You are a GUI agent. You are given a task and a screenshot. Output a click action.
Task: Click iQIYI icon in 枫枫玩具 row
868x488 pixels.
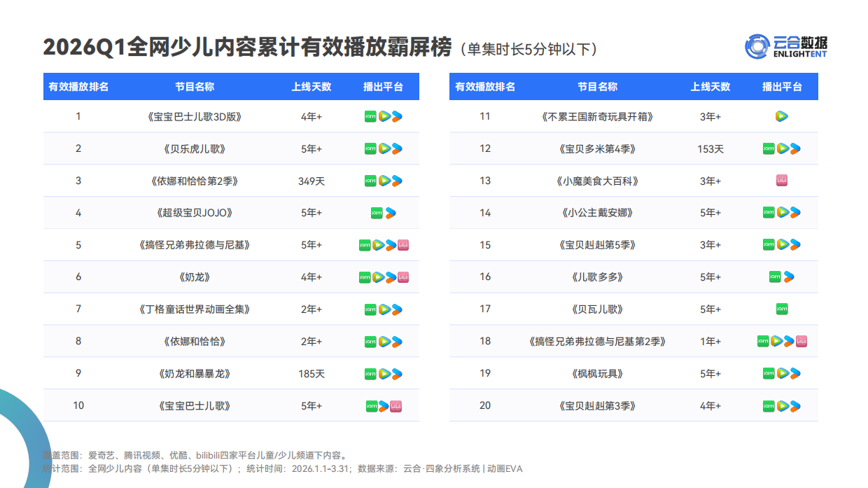[769, 374]
